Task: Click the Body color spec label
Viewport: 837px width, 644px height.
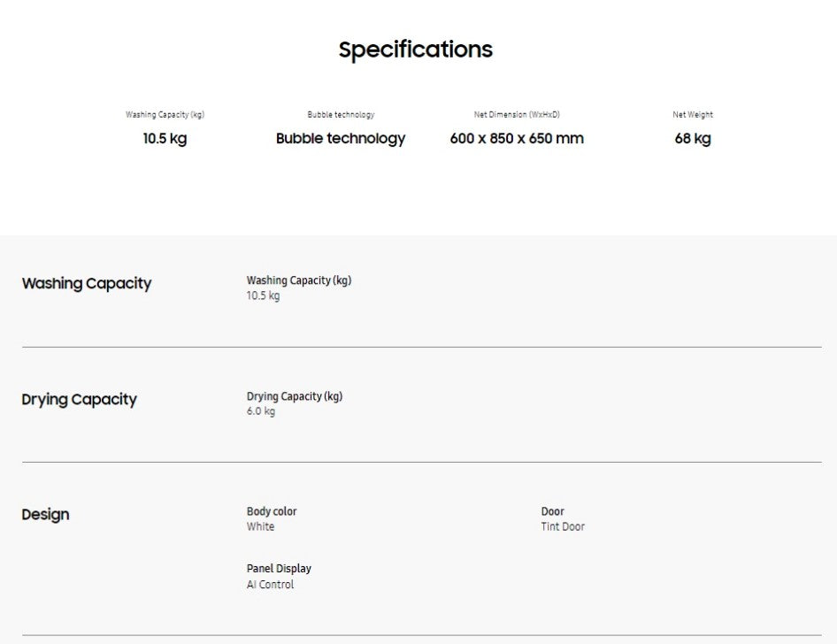Action: pos(272,511)
